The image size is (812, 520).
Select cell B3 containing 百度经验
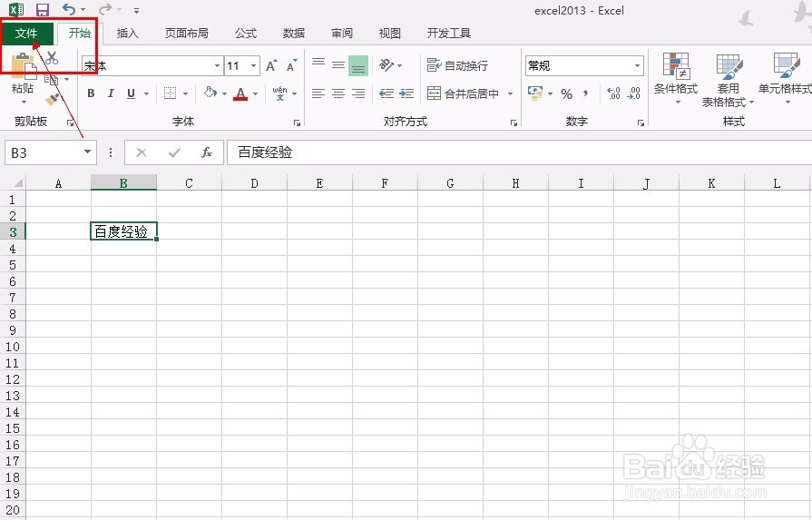(123, 231)
